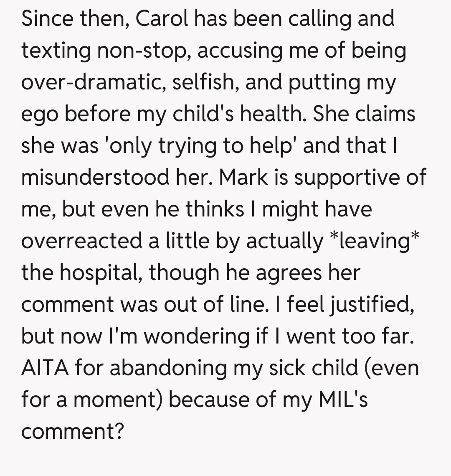The image size is (451, 476).
Task: Click the word 'hospital'
Action: (x=100, y=273)
